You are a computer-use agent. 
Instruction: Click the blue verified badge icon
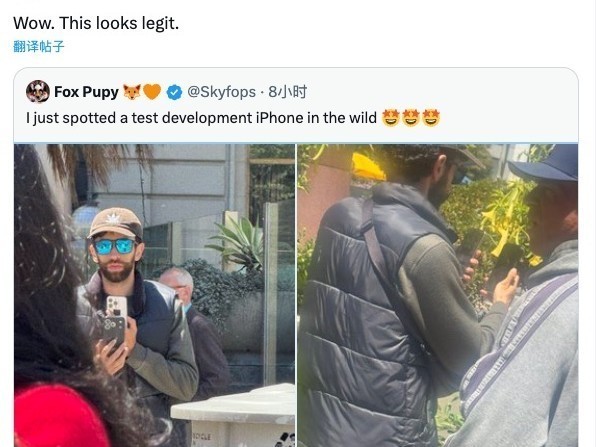tap(174, 92)
